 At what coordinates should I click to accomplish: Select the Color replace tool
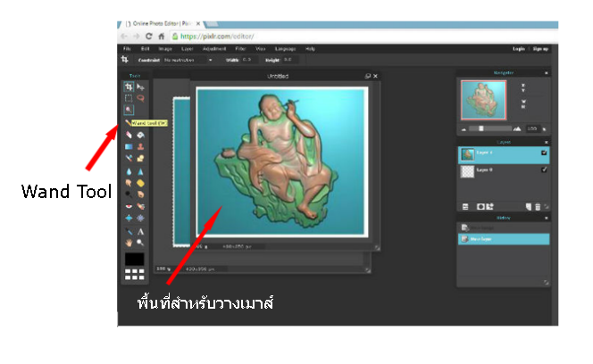tap(129, 158)
